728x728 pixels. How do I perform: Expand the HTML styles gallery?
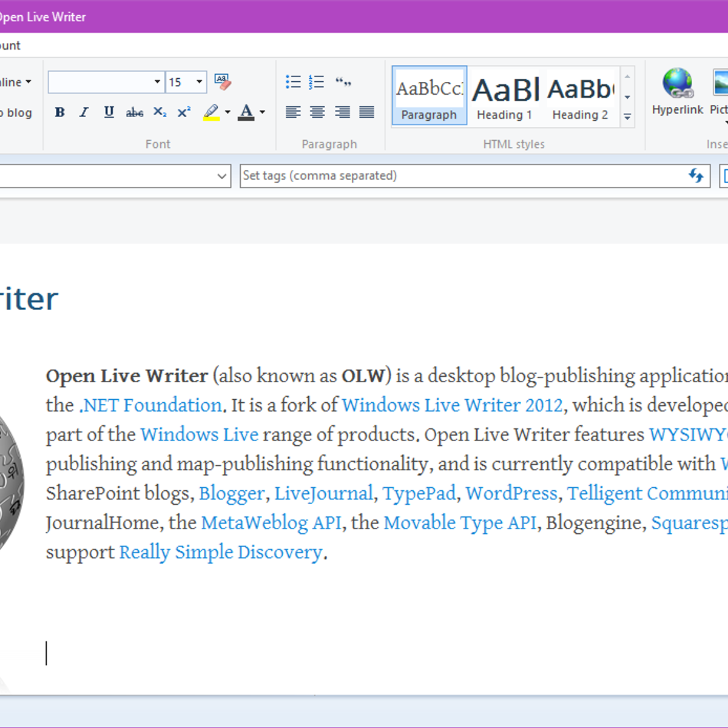click(627, 117)
